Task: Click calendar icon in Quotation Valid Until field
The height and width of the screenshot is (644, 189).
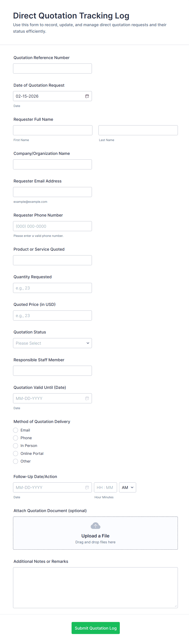Action: pos(87,398)
